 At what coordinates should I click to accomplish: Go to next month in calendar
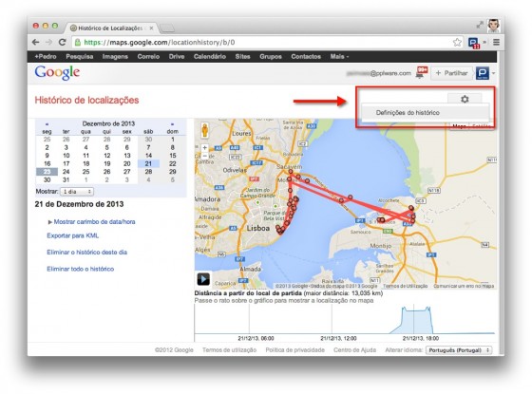tap(172, 124)
